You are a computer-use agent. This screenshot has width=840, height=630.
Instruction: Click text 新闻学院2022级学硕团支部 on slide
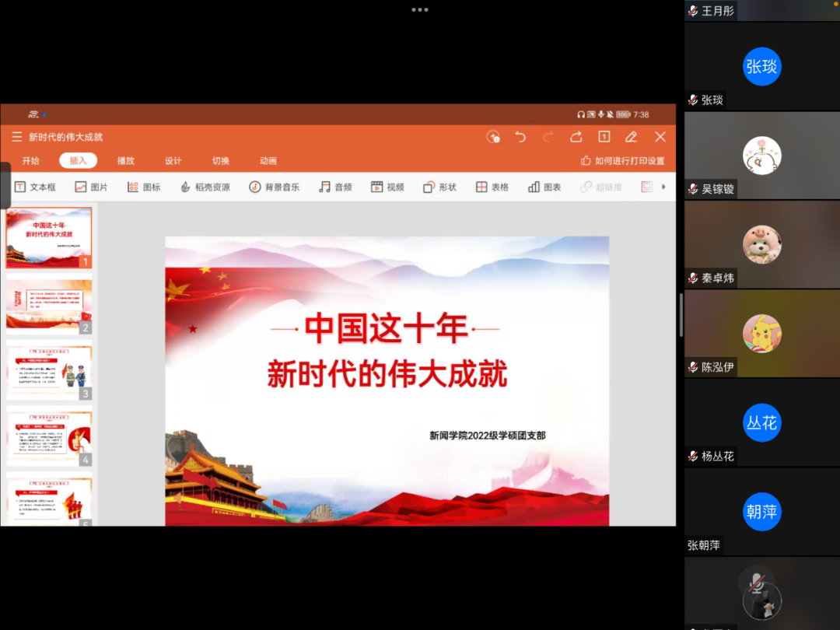[x=488, y=436]
